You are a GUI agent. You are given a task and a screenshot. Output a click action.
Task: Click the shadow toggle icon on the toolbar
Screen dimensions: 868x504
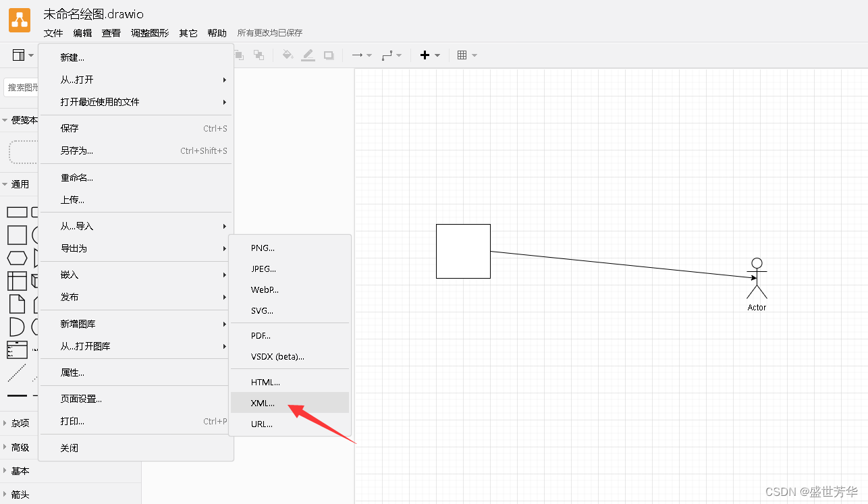click(x=329, y=55)
